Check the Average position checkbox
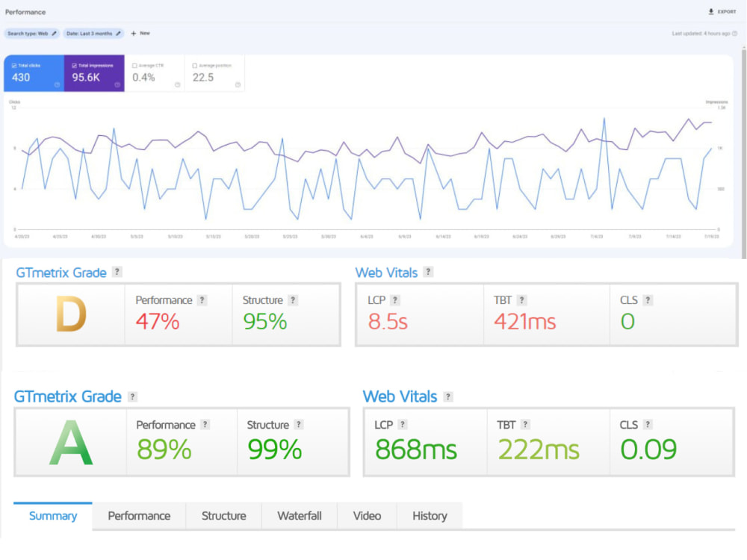Viewport: 747px width, 560px height. tap(194, 66)
